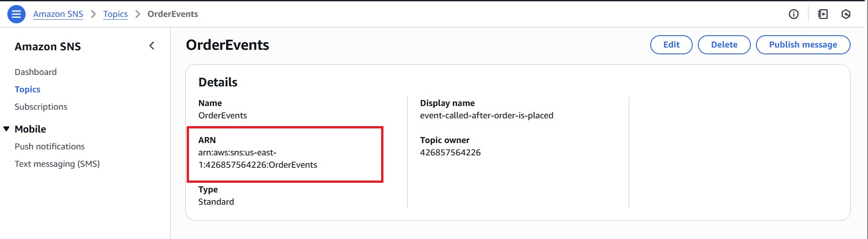868x239 pixels.
Task: Open the hamburger navigation menu
Action: click(x=16, y=14)
